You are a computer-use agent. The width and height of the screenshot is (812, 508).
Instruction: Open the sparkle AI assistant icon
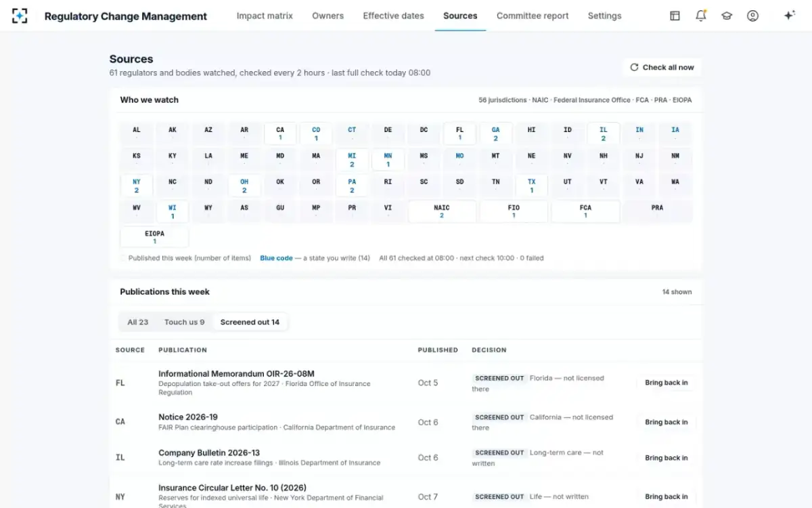tap(789, 16)
